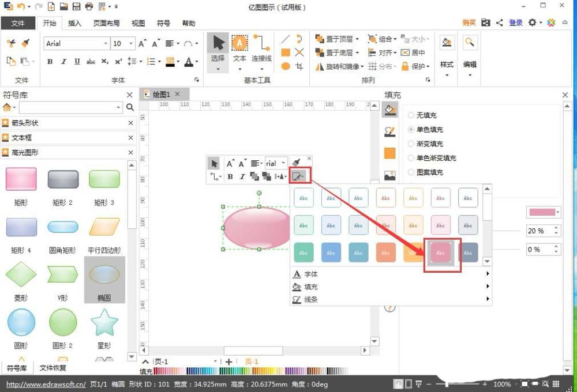The height and width of the screenshot is (392, 577).
Task: Open the 编辑 (Edit) search icon
Action: click(x=471, y=42)
